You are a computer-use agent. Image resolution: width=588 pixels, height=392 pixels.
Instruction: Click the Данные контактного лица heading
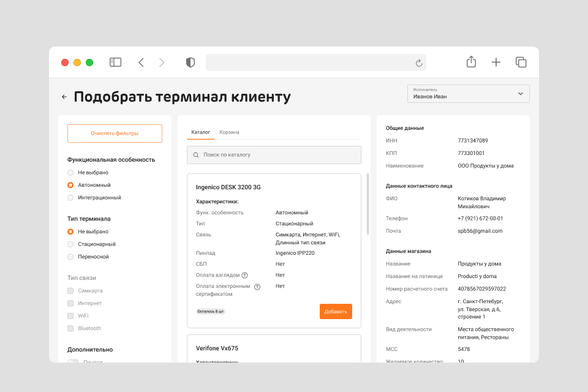(x=419, y=186)
